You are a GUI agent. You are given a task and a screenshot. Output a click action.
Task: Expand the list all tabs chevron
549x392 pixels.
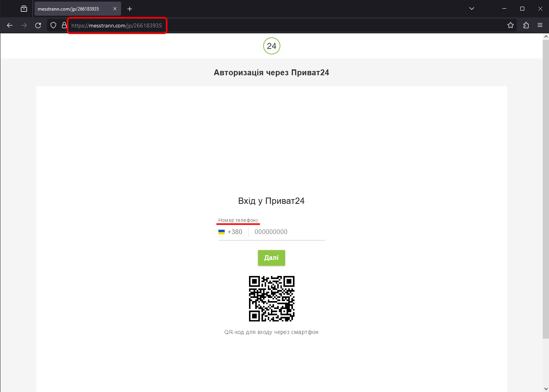coord(472,9)
